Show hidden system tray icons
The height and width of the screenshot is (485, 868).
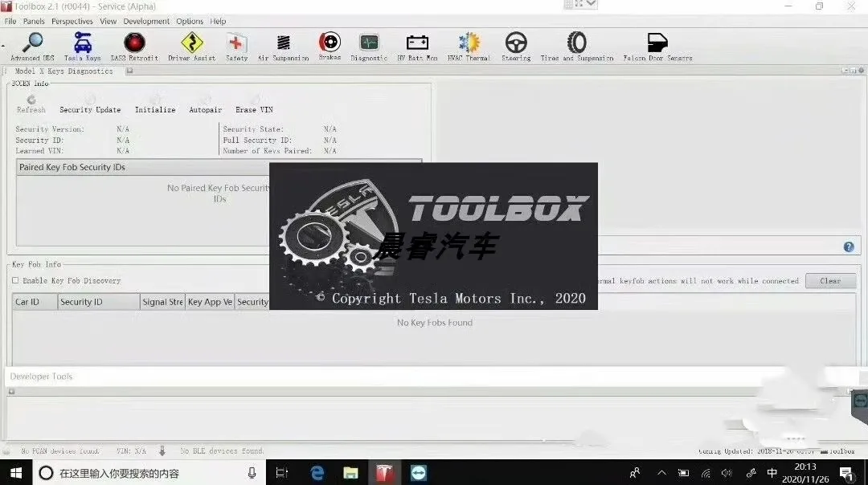pyautogui.click(x=661, y=473)
